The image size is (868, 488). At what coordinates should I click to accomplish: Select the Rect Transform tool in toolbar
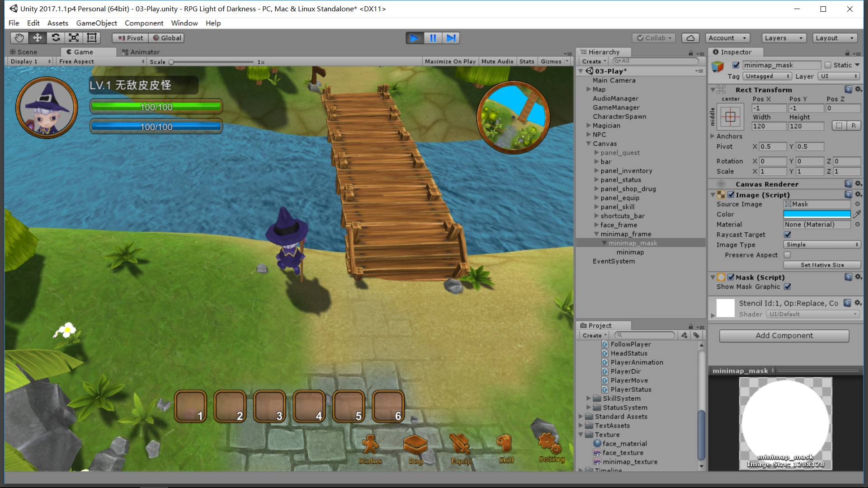92,38
